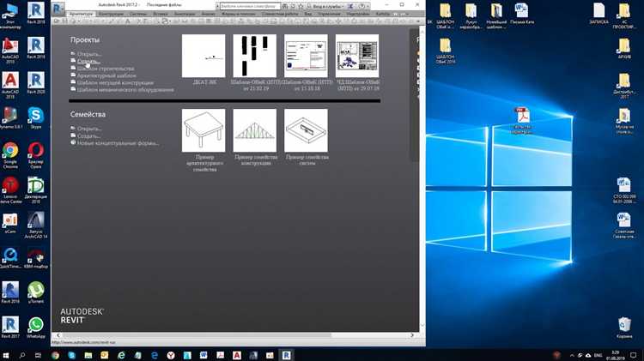Click Создать... under Проекты

pos(88,61)
